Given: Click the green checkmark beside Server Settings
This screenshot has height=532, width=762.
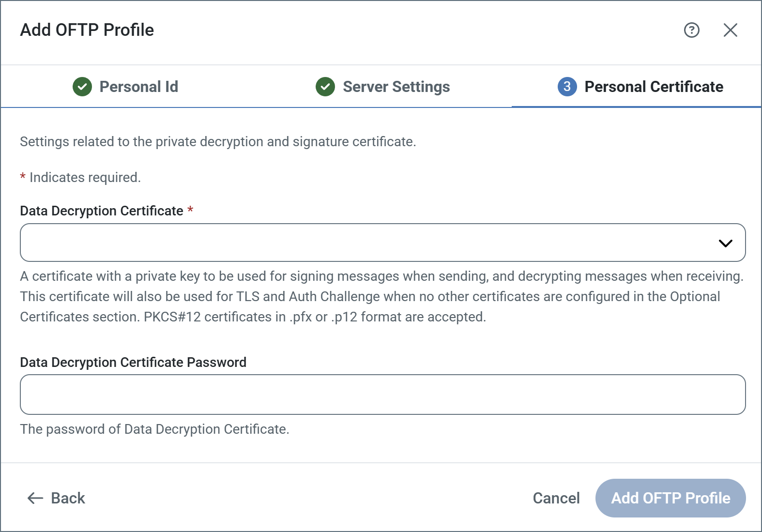Looking at the screenshot, I should click(x=325, y=87).
